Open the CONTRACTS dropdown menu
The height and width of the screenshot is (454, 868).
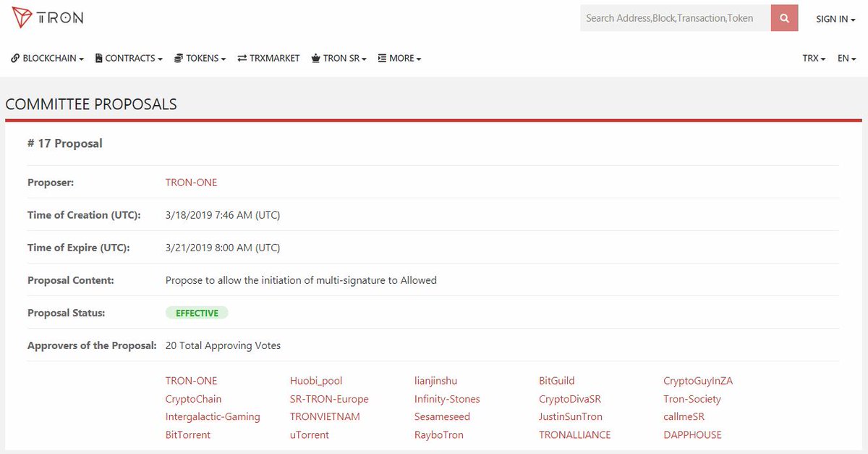pyautogui.click(x=129, y=58)
